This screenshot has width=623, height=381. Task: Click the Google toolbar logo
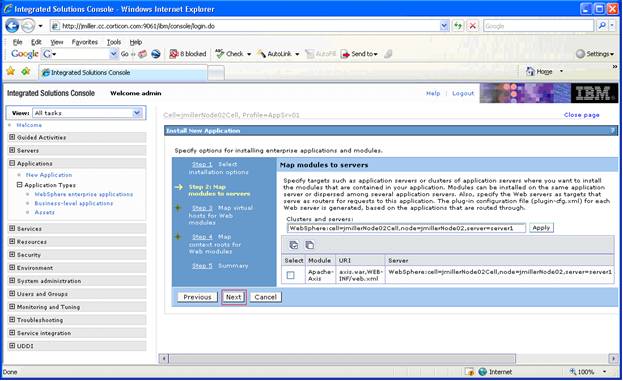tap(25, 54)
